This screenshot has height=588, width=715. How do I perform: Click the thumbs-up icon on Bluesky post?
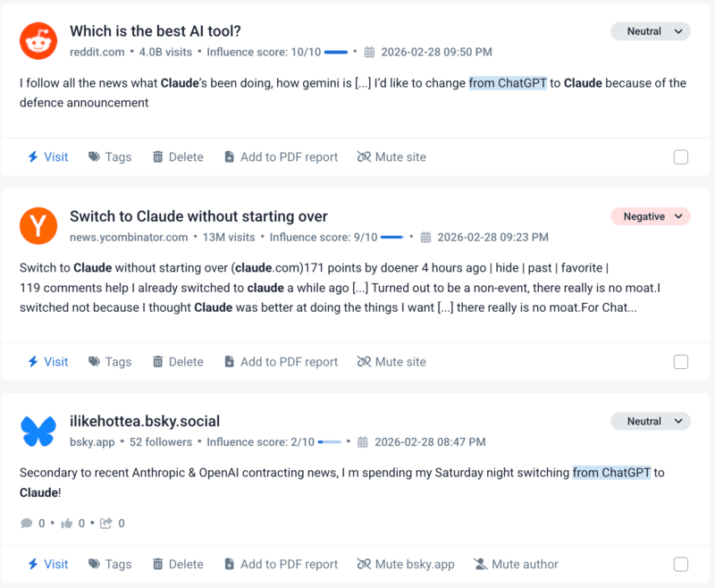point(66,523)
